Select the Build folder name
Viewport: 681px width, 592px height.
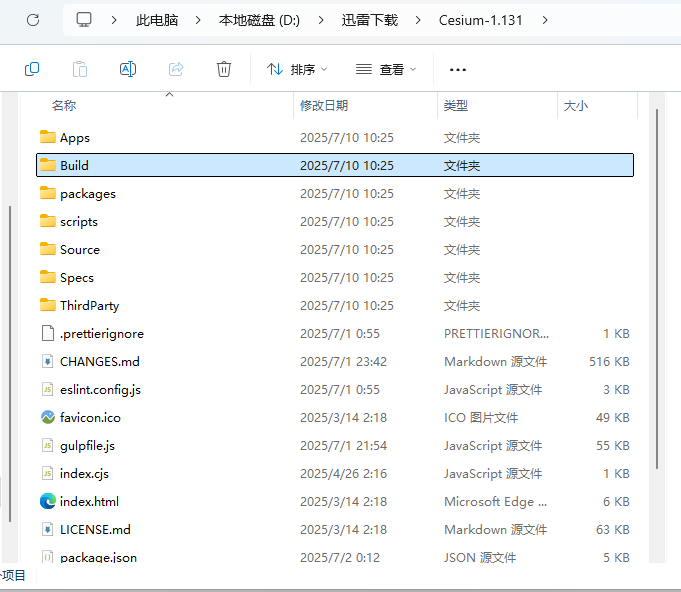74,165
